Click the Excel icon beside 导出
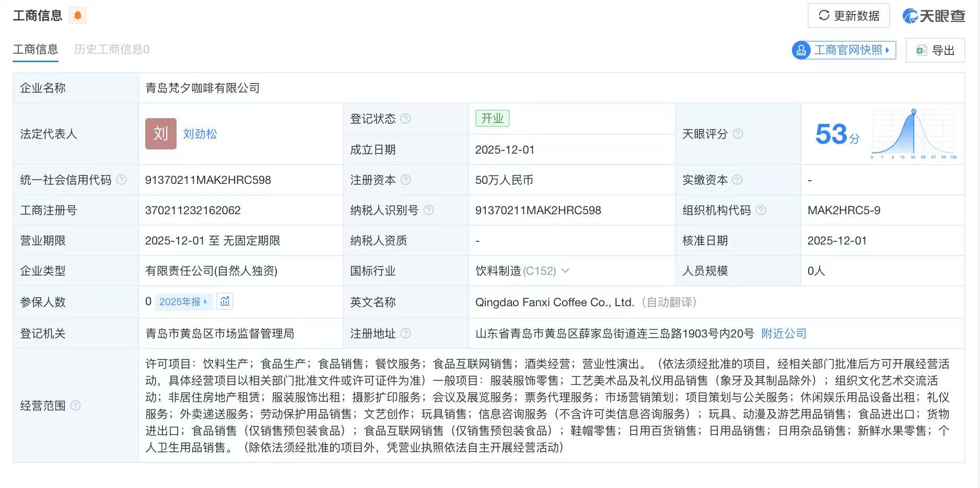This screenshot has height=488, width=980. click(x=921, y=51)
